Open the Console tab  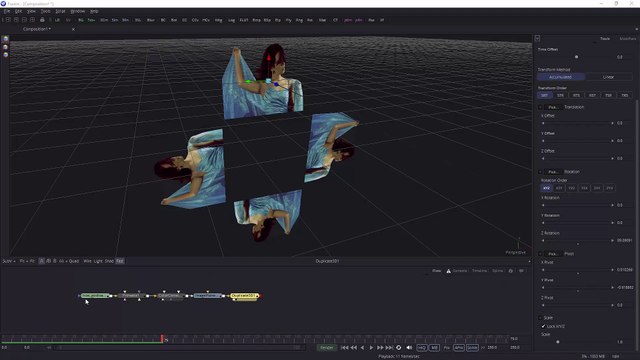[x=460, y=271]
